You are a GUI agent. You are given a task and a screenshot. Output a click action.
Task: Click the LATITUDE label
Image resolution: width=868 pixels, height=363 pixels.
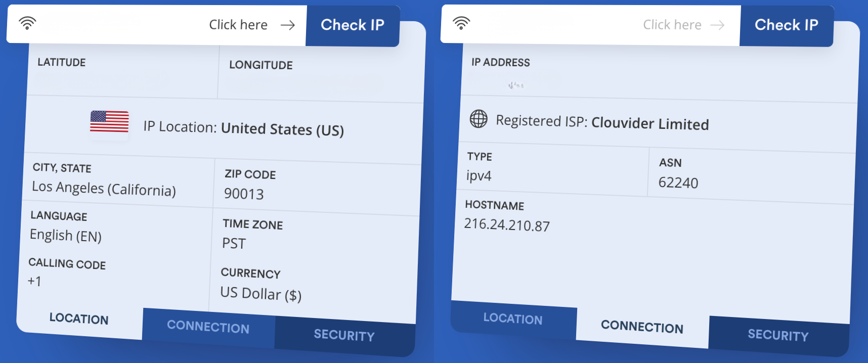point(62,62)
